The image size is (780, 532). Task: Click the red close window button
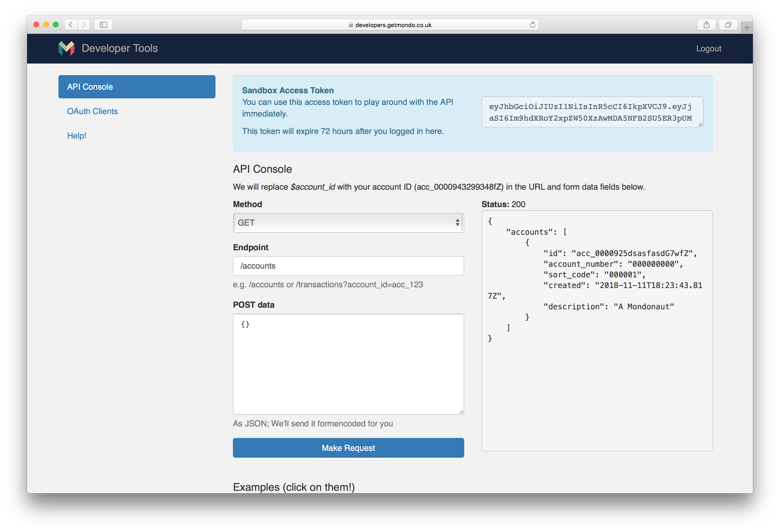coord(37,24)
